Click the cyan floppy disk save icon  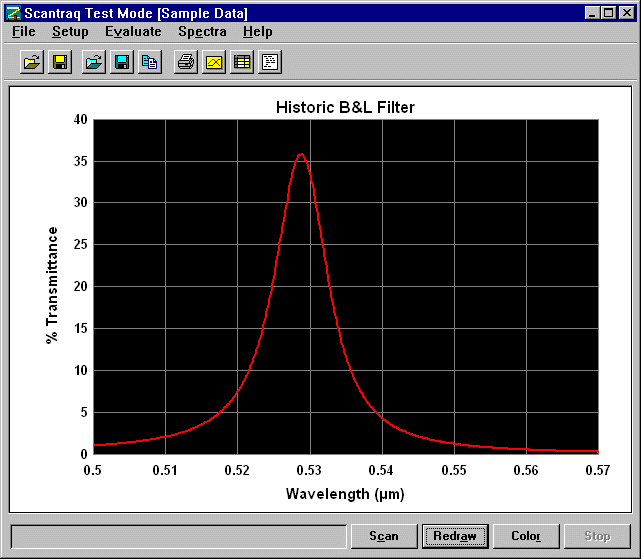tap(122, 62)
